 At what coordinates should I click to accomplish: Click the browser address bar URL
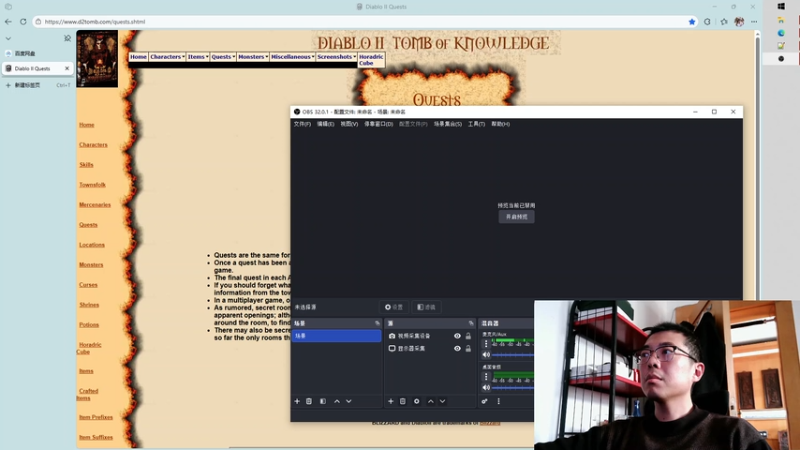(95, 21)
